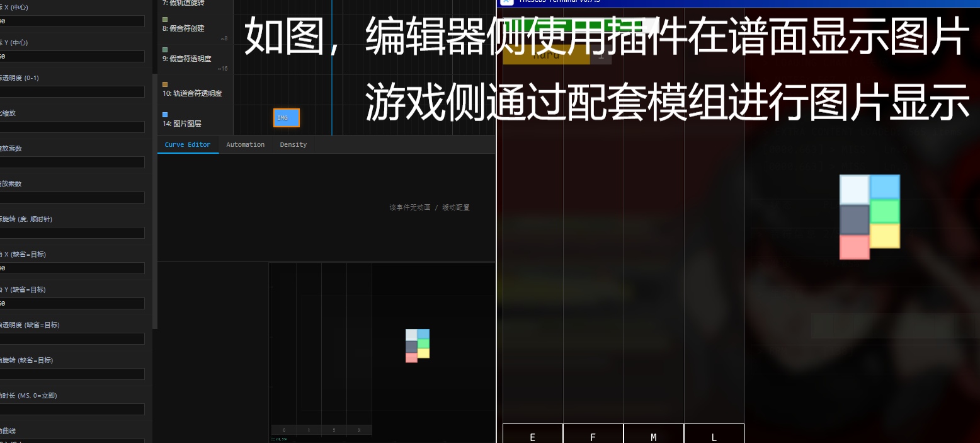
Task: Click the color square of track 8 假音符创建
Action: pos(165,20)
